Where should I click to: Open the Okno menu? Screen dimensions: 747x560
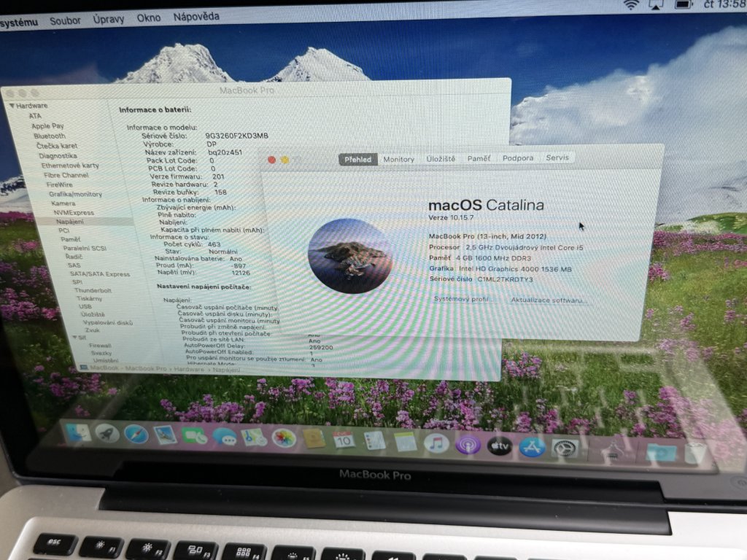pos(149,17)
